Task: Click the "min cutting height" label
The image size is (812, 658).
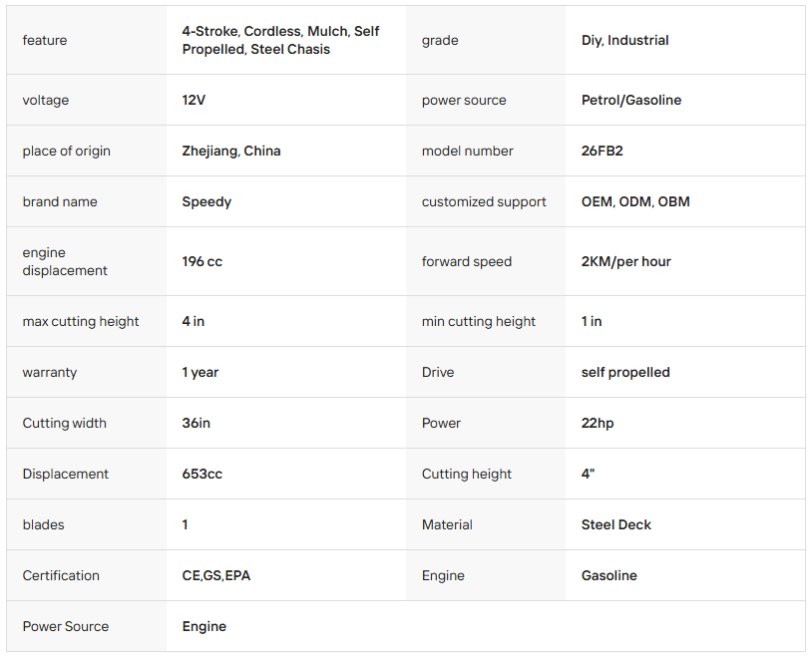Action: [479, 322]
